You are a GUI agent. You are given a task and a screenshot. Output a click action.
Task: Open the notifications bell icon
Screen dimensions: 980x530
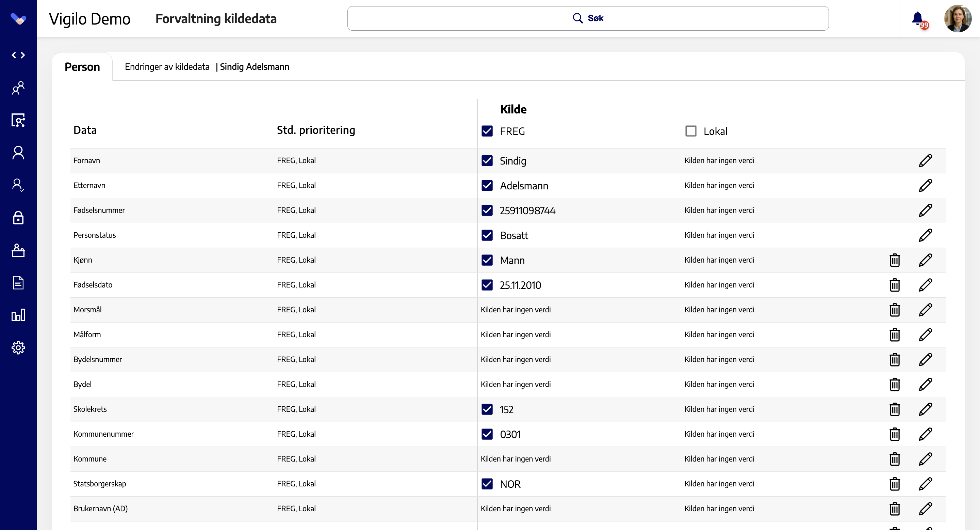(x=917, y=18)
